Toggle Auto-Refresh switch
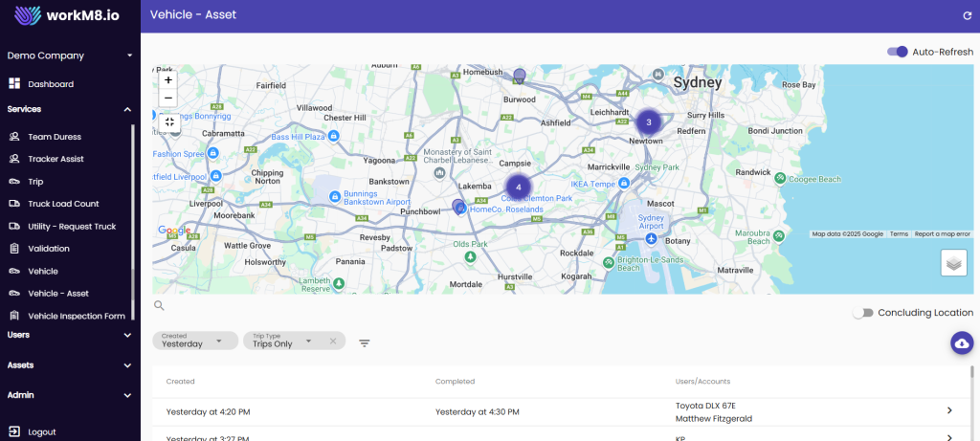This screenshot has width=980, height=441. tap(898, 52)
